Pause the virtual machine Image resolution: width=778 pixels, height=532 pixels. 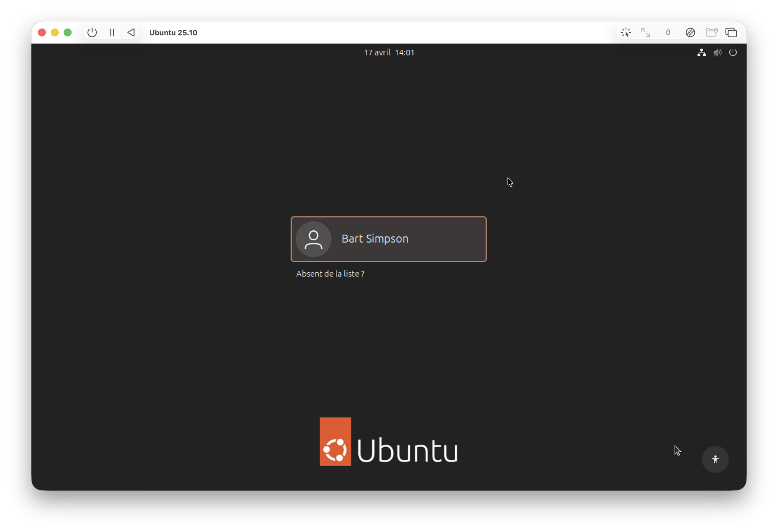click(112, 33)
